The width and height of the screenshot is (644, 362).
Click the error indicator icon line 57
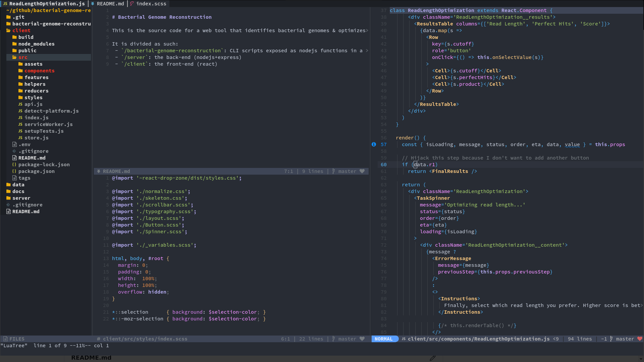click(x=374, y=144)
